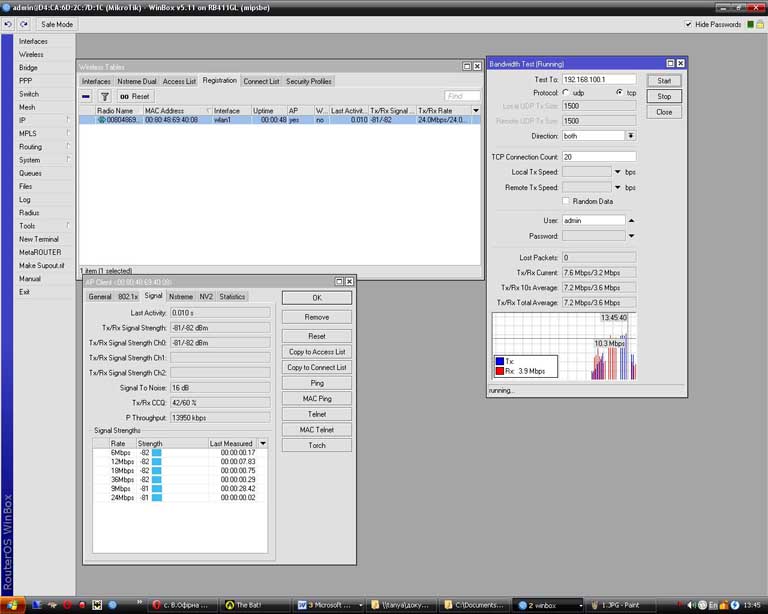
Task: Open the Statistics tab in AP Client
Action: (232, 297)
